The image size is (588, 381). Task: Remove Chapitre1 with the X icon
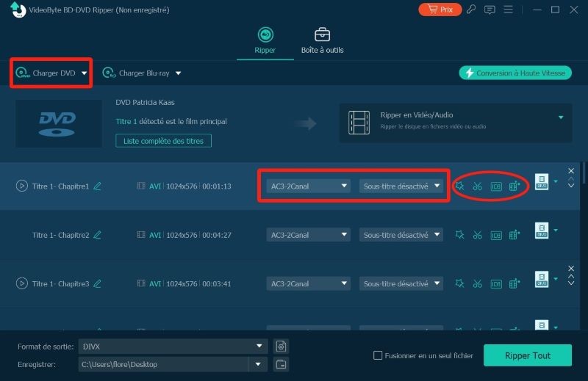[571, 171]
